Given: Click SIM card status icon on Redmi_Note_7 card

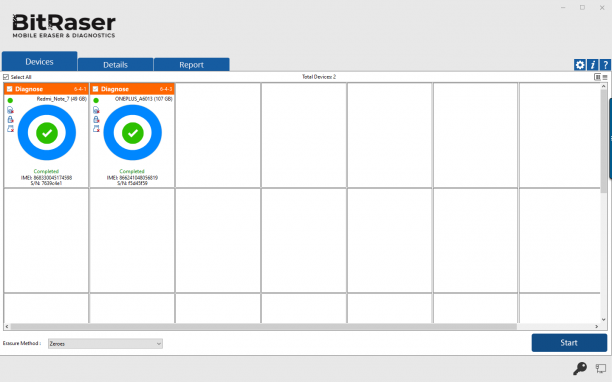Looking at the screenshot, I should coord(11,110).
